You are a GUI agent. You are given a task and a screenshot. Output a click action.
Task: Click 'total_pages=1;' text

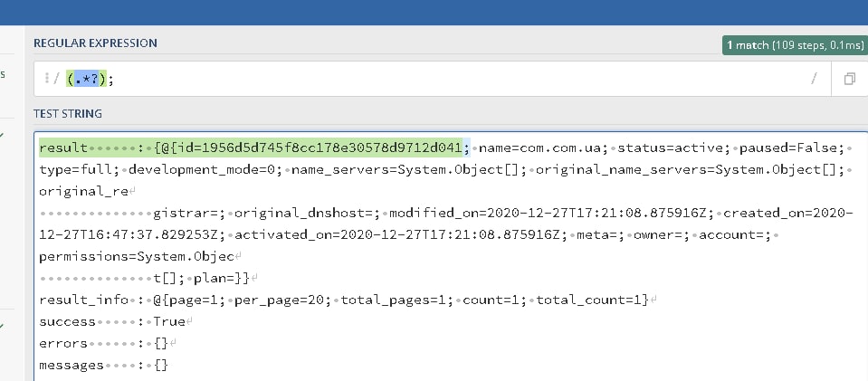(x=397, y=300)
